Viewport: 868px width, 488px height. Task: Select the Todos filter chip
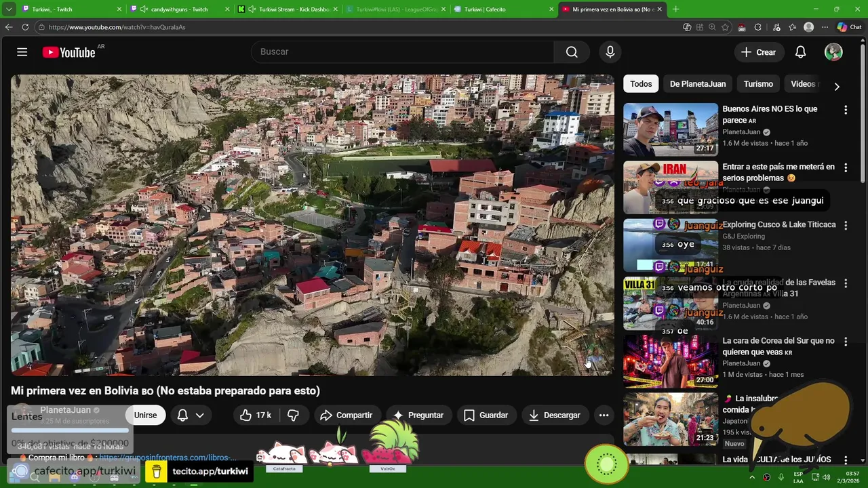(641, 84)
